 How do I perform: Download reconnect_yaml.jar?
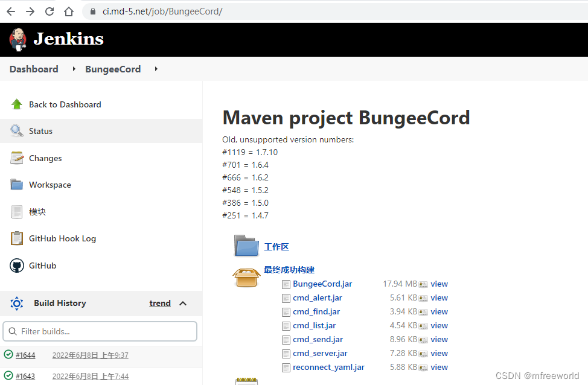pyautogui.click(x=328, y=367)
